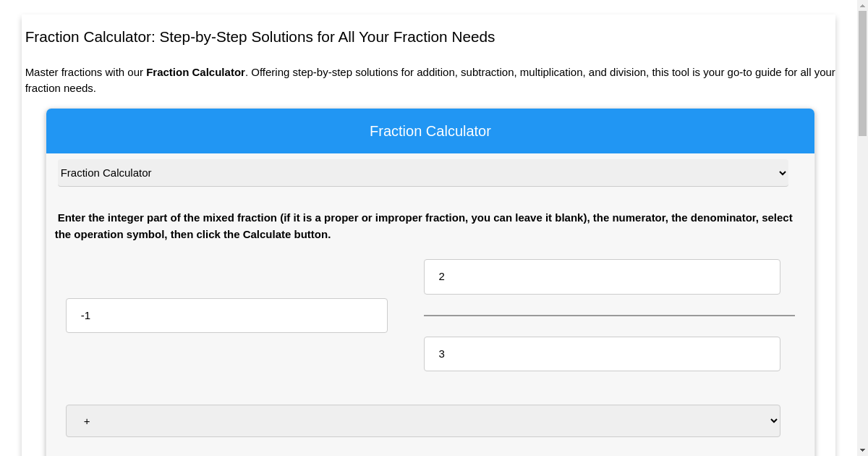Click the scrollbar up arrow
This screenshot has width=868, height=456.
pyautogui.click(x=862, y=7)
